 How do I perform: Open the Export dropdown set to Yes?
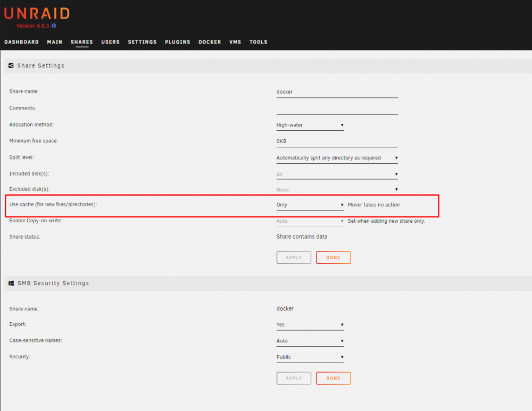310,325
